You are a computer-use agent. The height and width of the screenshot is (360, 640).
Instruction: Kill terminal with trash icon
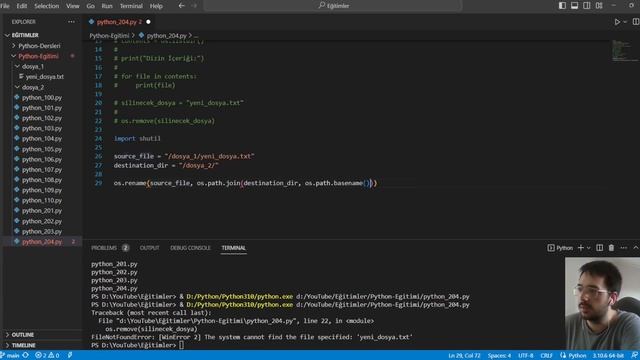pyautogui.click(x=611, y=248)
